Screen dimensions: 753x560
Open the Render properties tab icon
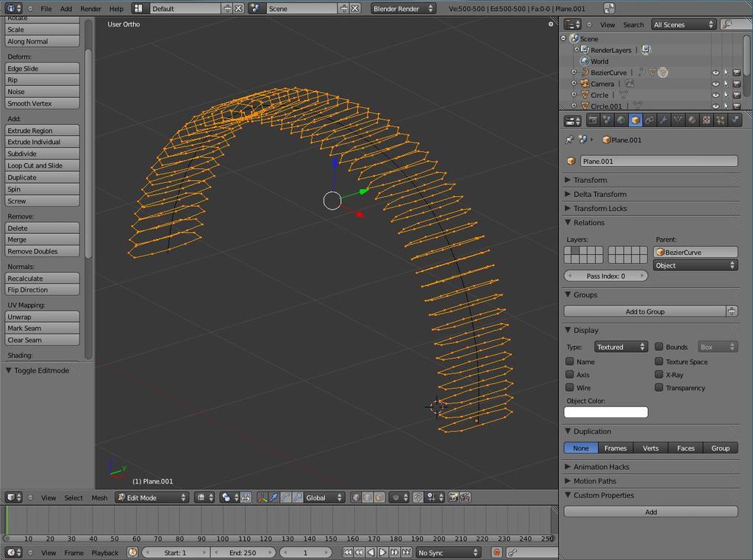tap(593, 121)
